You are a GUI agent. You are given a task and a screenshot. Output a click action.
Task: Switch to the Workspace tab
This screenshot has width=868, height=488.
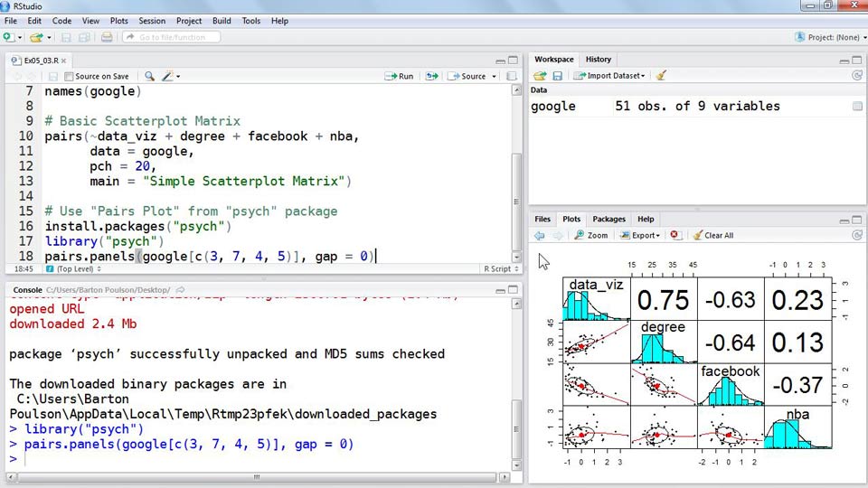(x=553, y=60)
